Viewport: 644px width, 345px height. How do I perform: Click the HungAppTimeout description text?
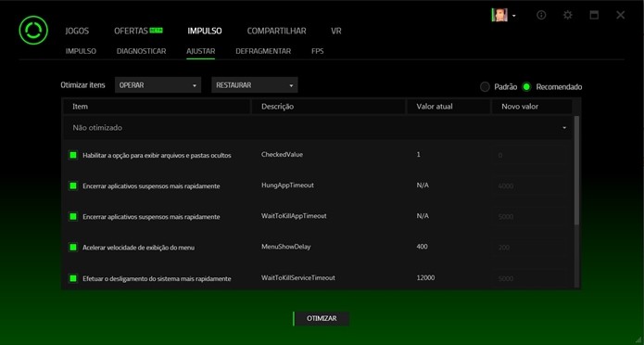point(287,185)
